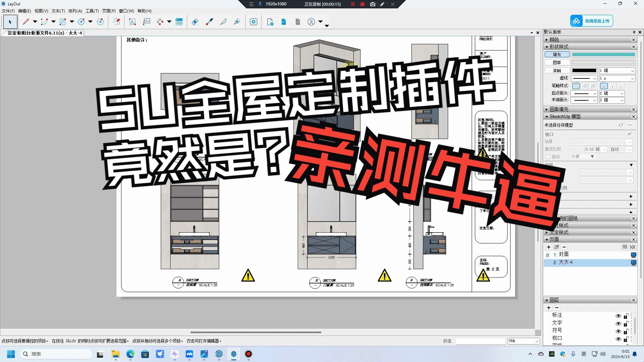
Task: Expand the 颜色 panel
Action: pos(547,40)
